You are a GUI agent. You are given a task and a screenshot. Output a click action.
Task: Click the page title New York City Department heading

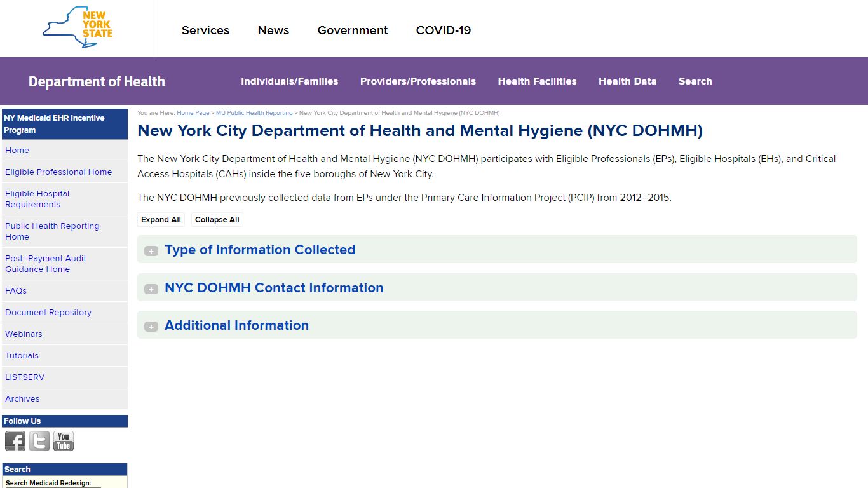tap(420, 131)
